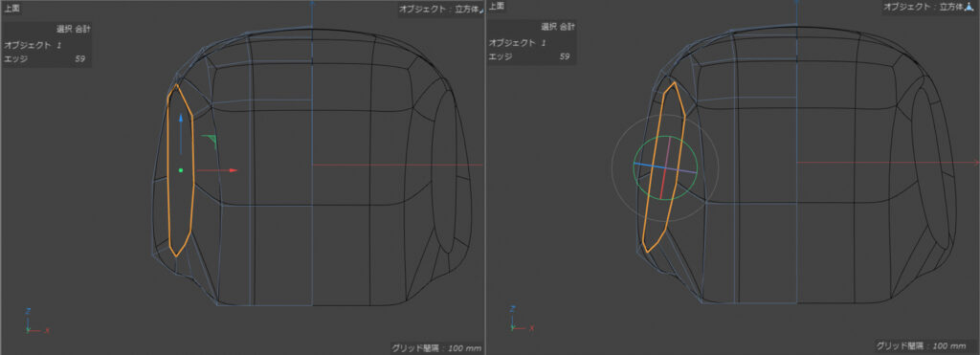Click the green center dot of move manipulator
Image resolution: width=980 pixels, height=355 pixels.
[x=181, y=170]
